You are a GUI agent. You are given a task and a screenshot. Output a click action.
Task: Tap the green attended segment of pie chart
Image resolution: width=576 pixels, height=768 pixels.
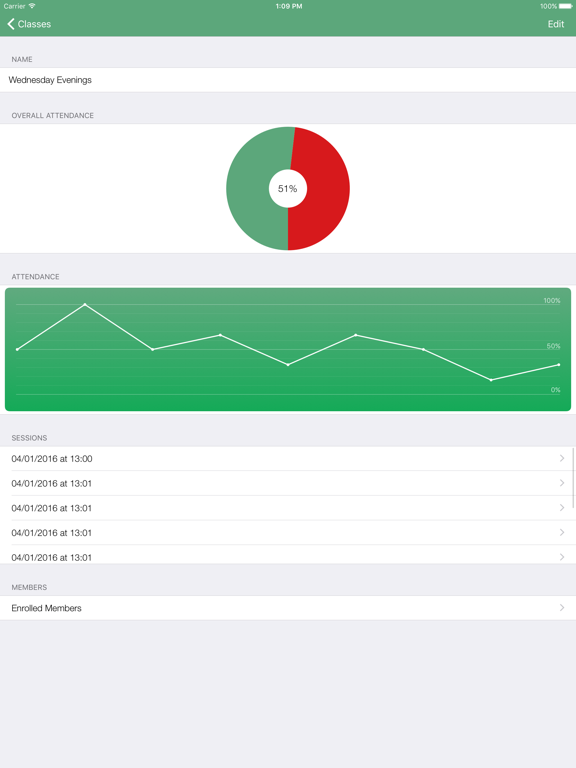click(x=250, y=191)
